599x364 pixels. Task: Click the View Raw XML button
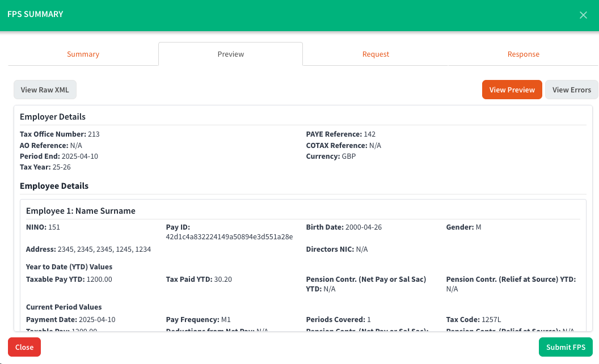point(45,89)
